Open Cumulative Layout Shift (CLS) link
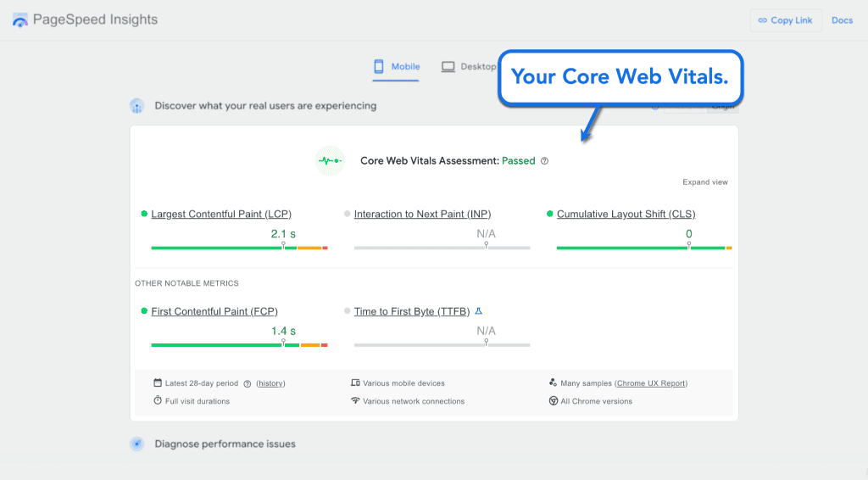The width and height of the screenshot is (868, 480). (x=626, y=214)
